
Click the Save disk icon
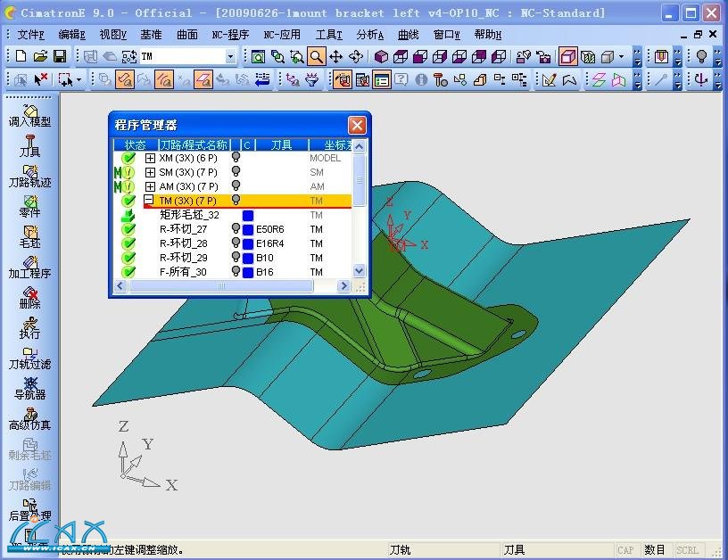(x=60, y=56)
